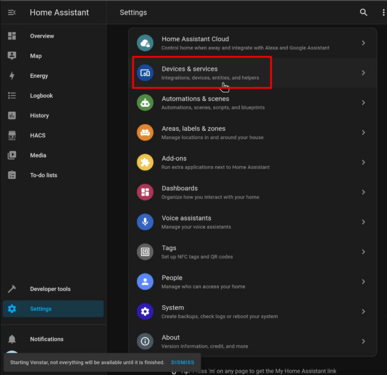
Task: Click the Voice assistants microphone icon
Action: (145, 222)
